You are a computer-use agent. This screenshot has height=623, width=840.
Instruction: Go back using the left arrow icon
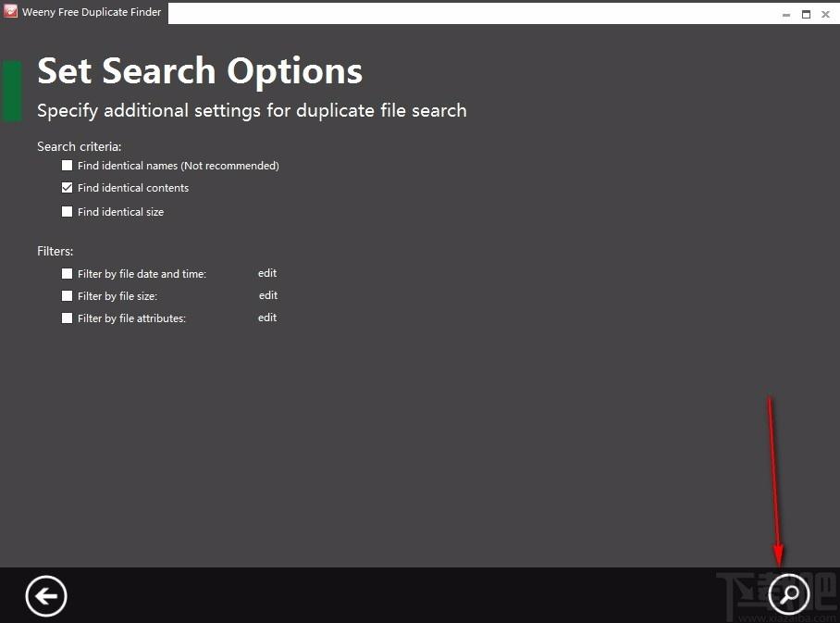[46, 595]
